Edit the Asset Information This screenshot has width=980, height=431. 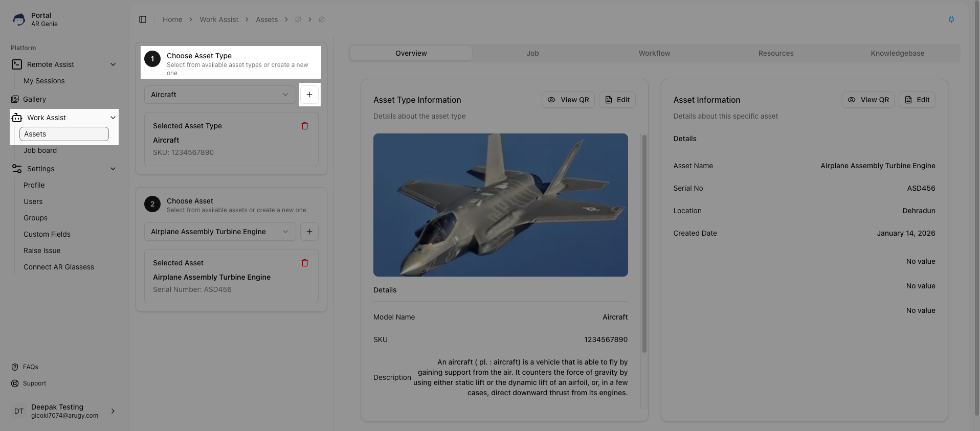[917, 100]
